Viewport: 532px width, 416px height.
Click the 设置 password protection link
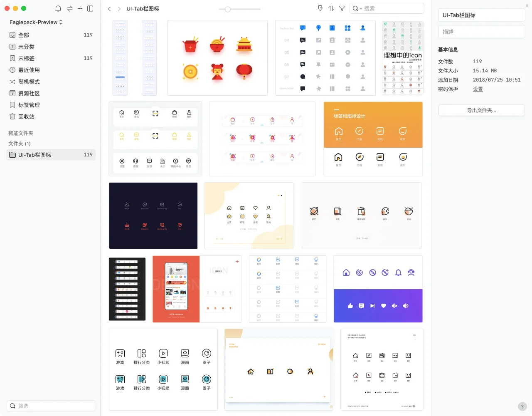478,89
